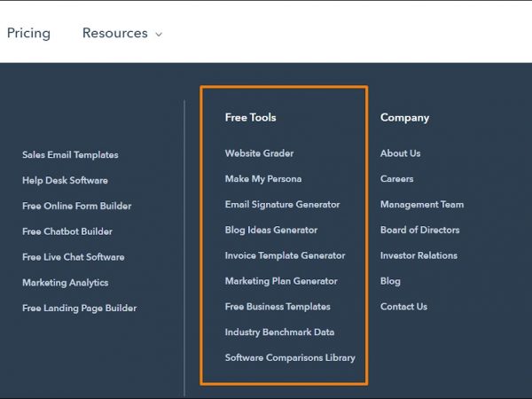
Task: Open Board of Directors link
Action: (419, 231)
